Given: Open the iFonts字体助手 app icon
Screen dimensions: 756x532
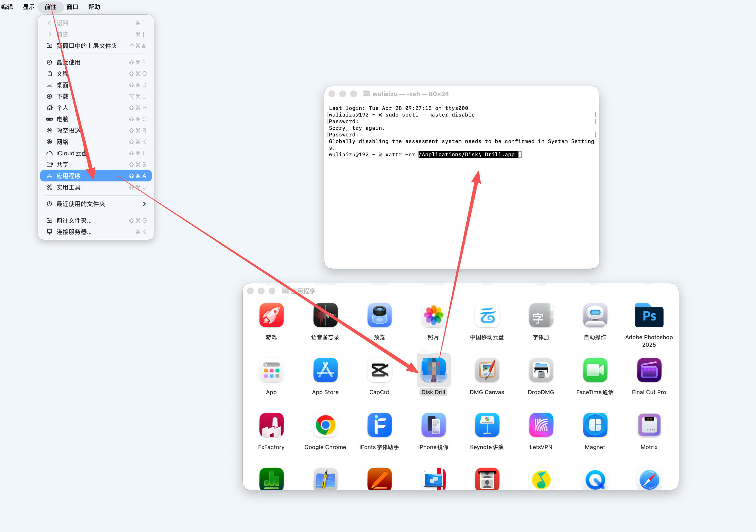Looking at the screenshot, I should pos(379,425).
